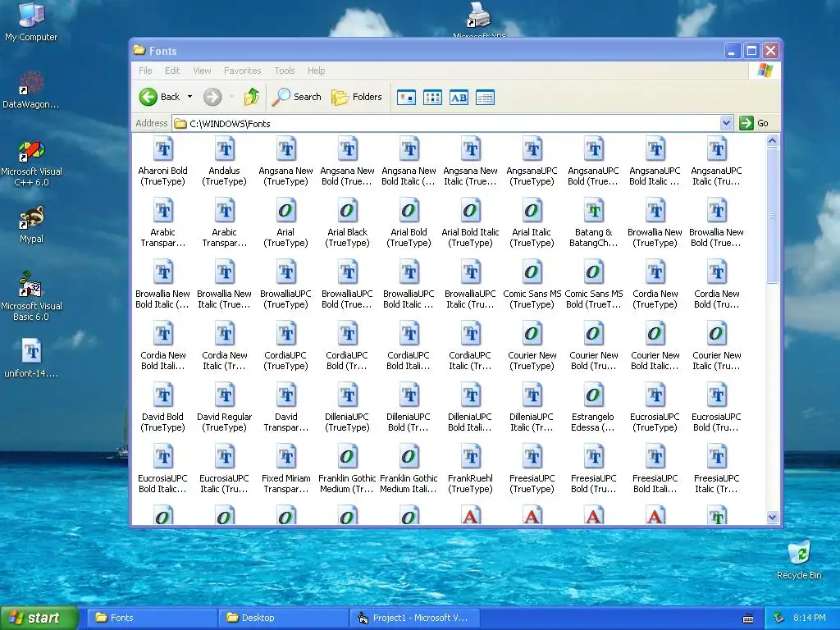Select the Microsoft Visual Basic 6.0 shortcut
This screenshot has height=630, width=840.
coord(31,296)
